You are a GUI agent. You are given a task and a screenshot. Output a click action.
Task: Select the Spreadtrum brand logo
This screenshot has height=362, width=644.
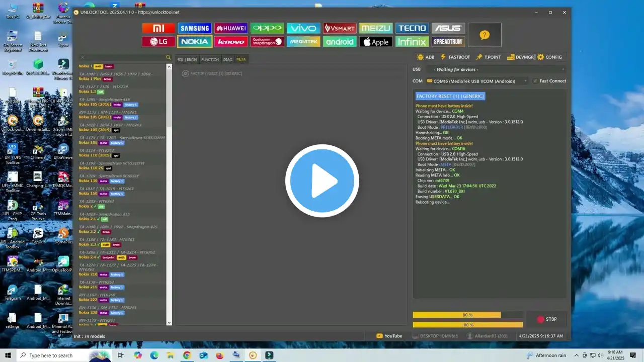(448, 42)
